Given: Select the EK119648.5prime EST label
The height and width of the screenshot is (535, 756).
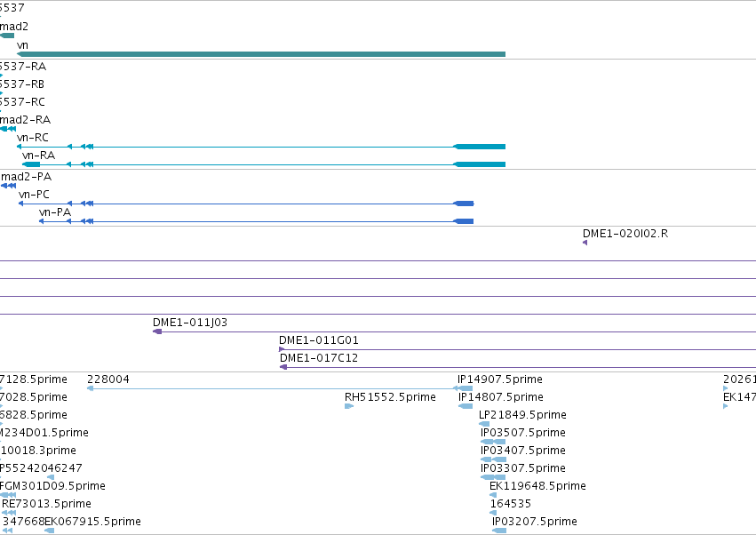Looking at the screenshot, I should tap(537, 486).
